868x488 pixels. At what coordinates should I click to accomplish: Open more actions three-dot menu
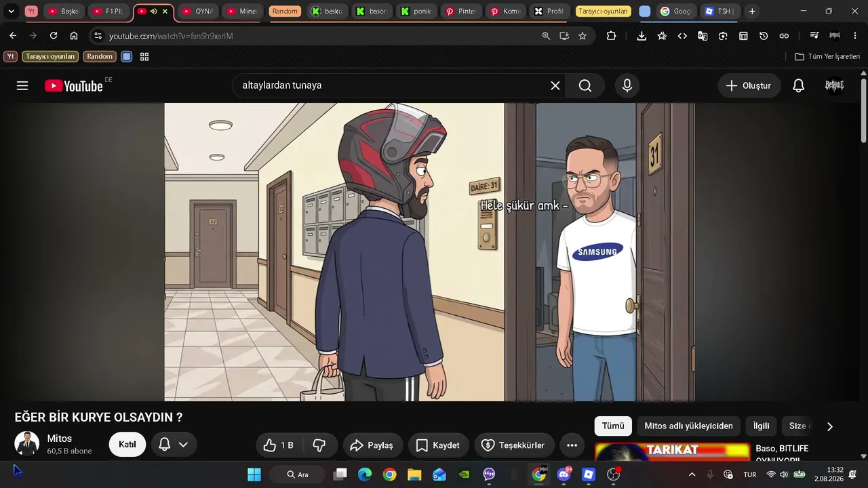572,445
